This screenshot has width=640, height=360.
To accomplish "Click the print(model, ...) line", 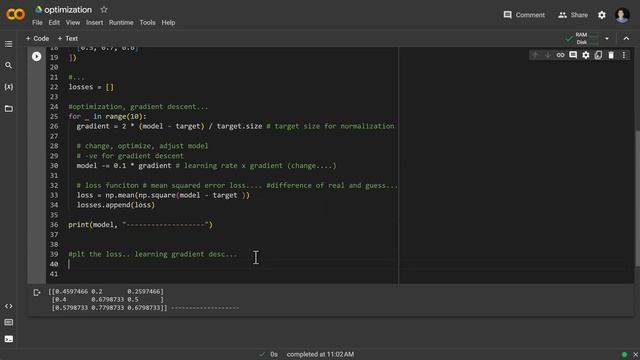I will pyautogui.click(x=140, y=224).
